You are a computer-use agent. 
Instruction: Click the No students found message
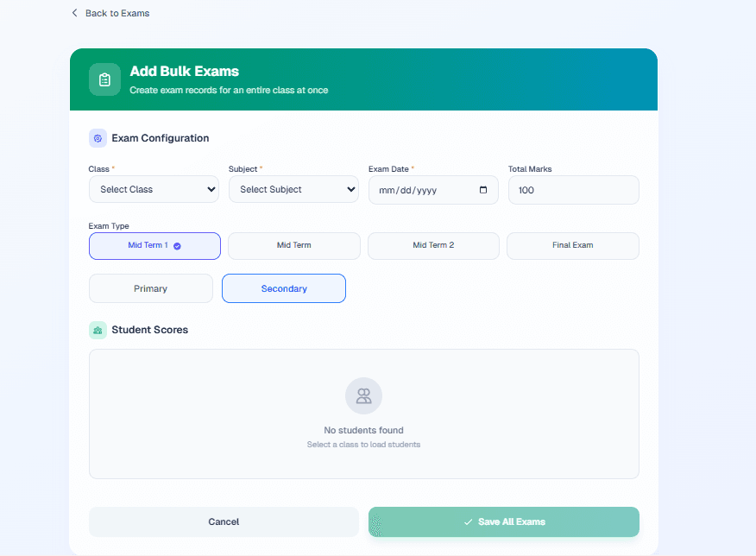363,430
